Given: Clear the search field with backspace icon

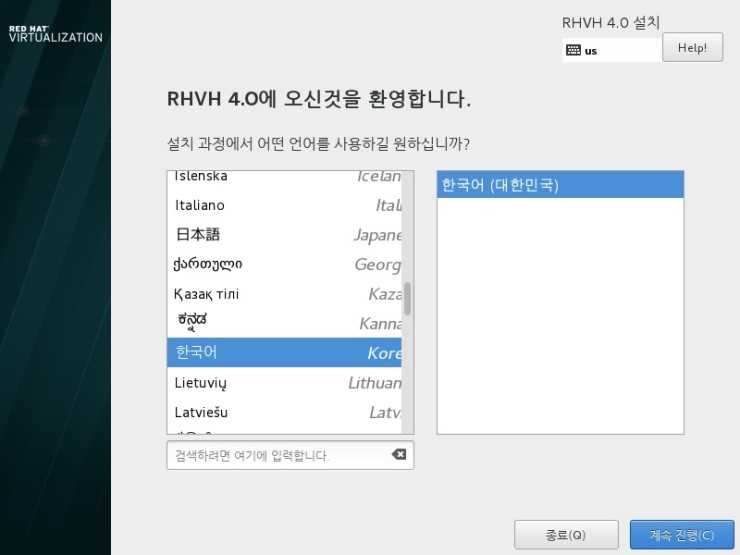Looking at the screenshot, I should pos(399,454).
